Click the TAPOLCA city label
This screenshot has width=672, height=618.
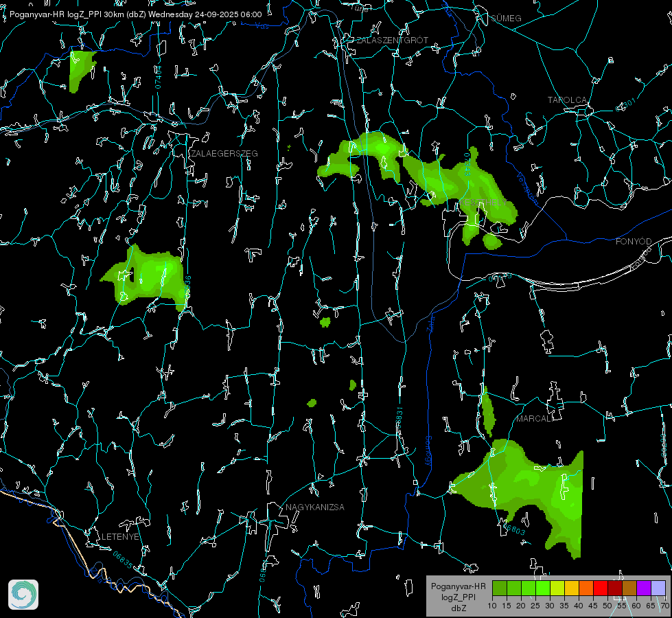click(567, 100)
